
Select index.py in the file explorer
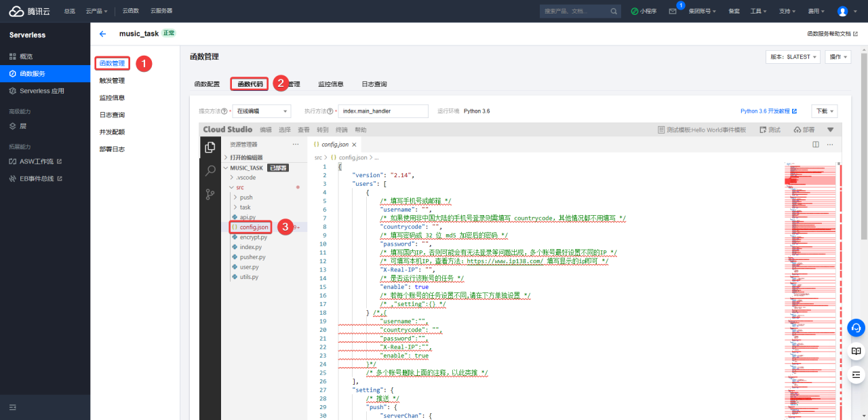(250, 247)
